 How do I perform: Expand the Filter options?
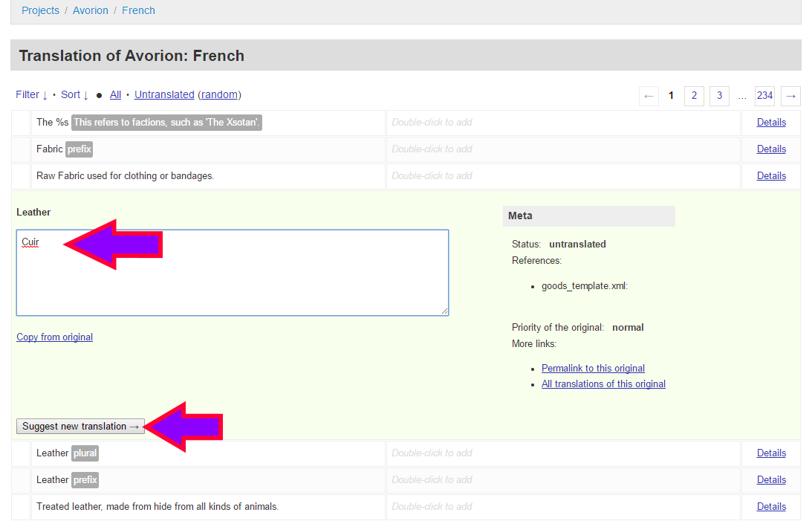coord(32,94)
